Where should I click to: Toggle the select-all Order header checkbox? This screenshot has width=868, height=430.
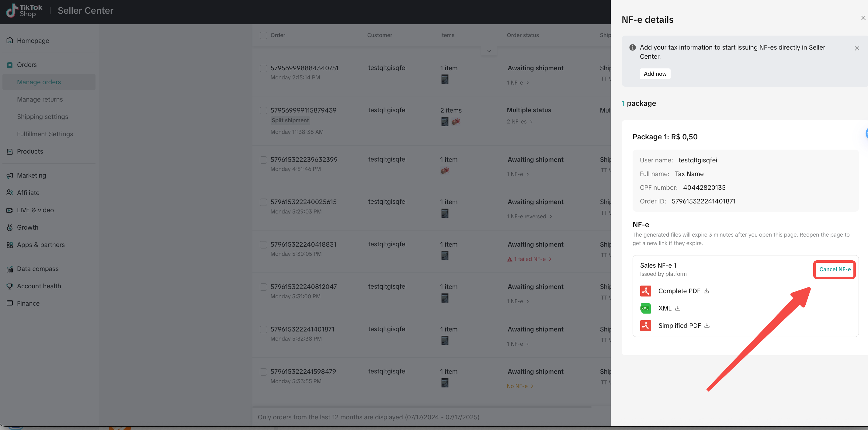click(x=263, y=35)
